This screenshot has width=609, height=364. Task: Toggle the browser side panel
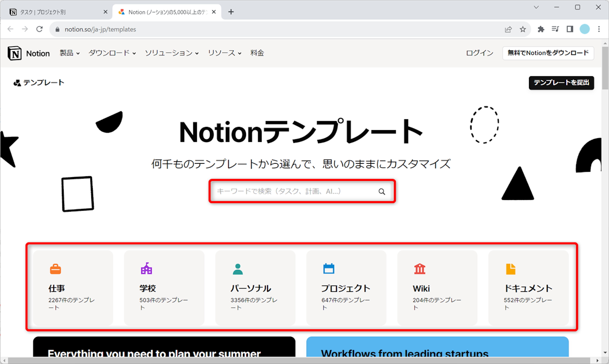570,29
